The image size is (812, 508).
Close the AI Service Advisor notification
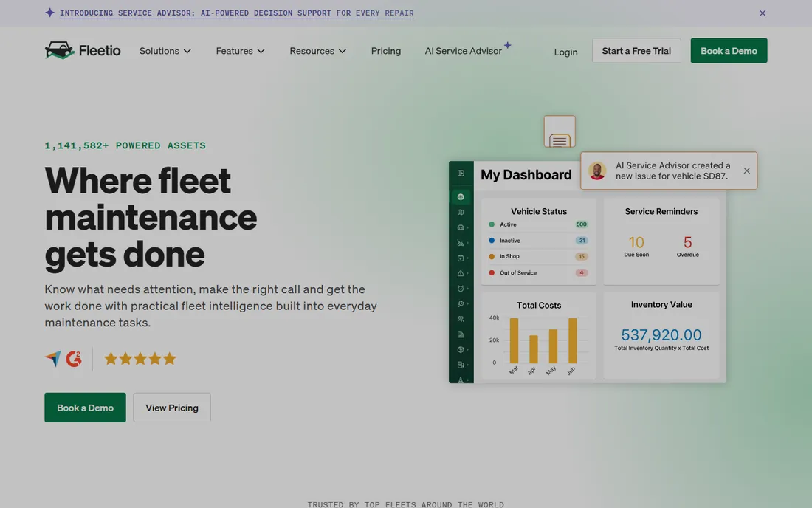pos(746,171)
